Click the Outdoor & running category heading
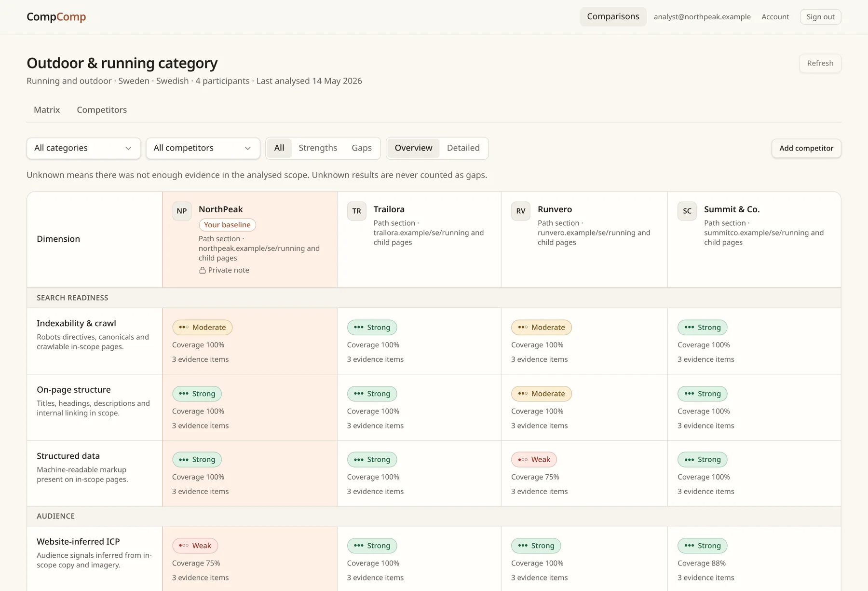 [122, 63]
